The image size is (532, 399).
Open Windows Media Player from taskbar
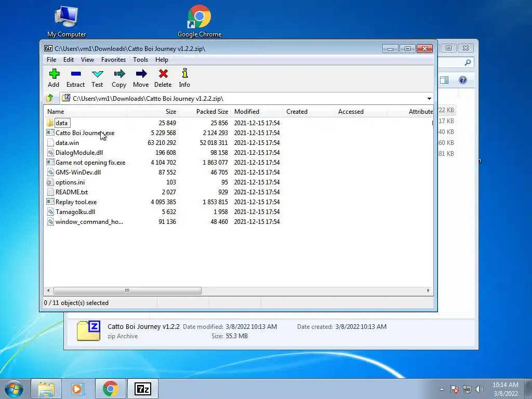78,389
